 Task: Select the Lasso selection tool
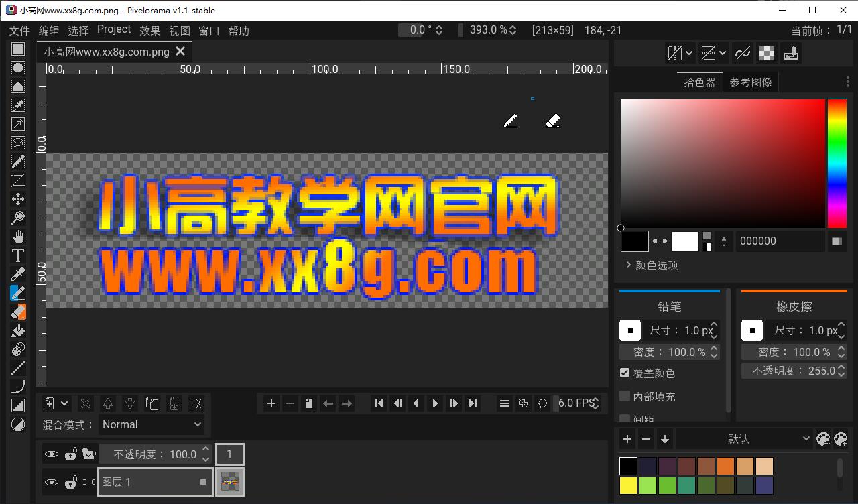click(x=18, y=143)
